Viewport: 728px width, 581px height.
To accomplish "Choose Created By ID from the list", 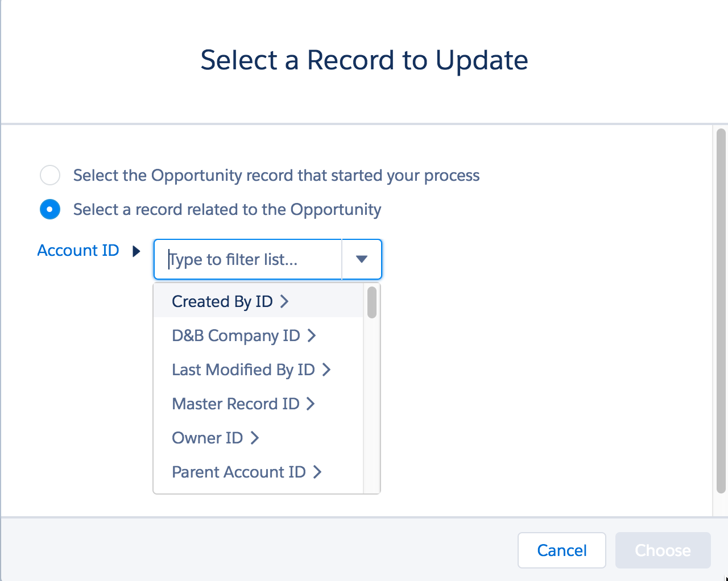I will coord(222,301).
